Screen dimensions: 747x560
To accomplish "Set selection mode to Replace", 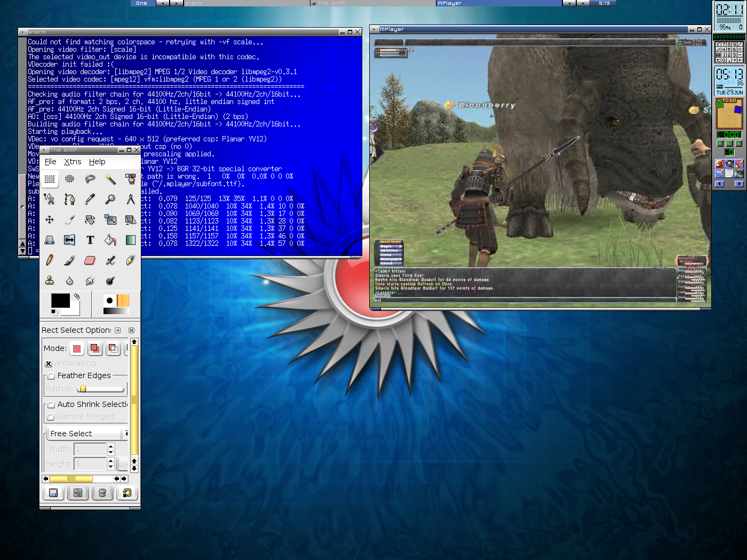I will coord(77,348).
